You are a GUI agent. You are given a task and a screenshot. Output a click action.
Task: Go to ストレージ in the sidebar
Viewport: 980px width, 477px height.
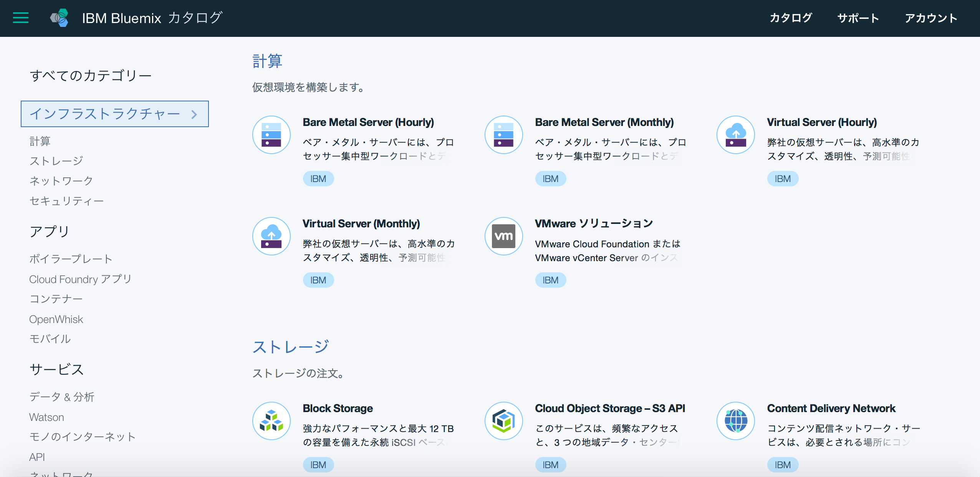click(x=56, y=161)
